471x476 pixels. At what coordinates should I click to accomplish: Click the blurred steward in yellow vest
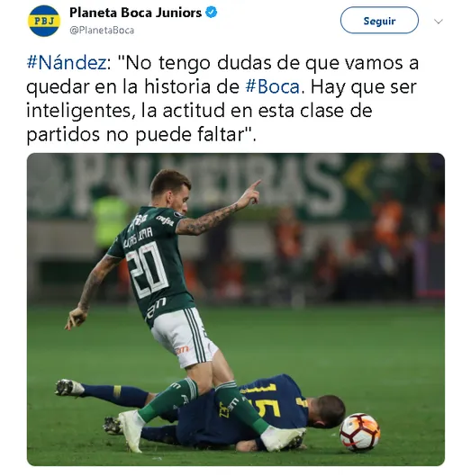tap(110, 219)
